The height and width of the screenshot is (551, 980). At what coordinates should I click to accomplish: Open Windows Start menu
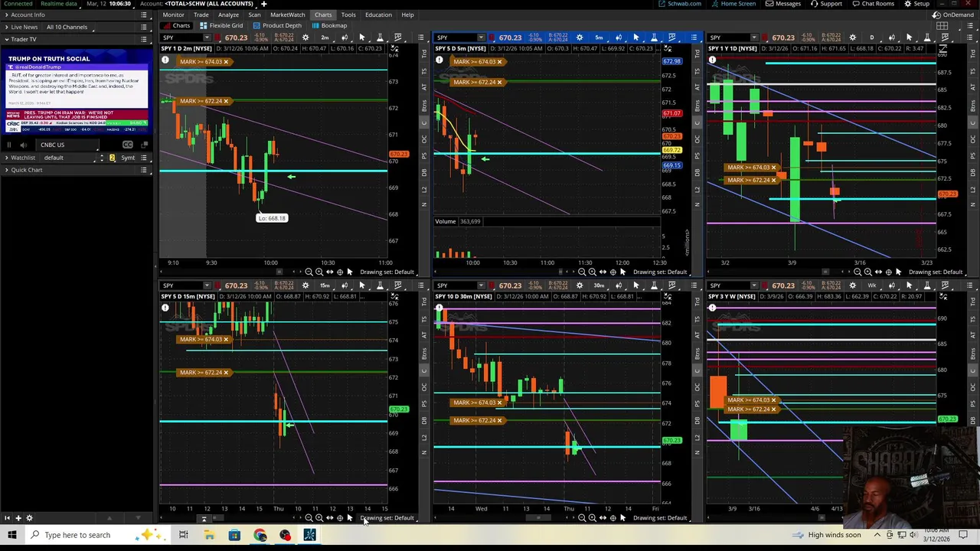coord(12,535)
